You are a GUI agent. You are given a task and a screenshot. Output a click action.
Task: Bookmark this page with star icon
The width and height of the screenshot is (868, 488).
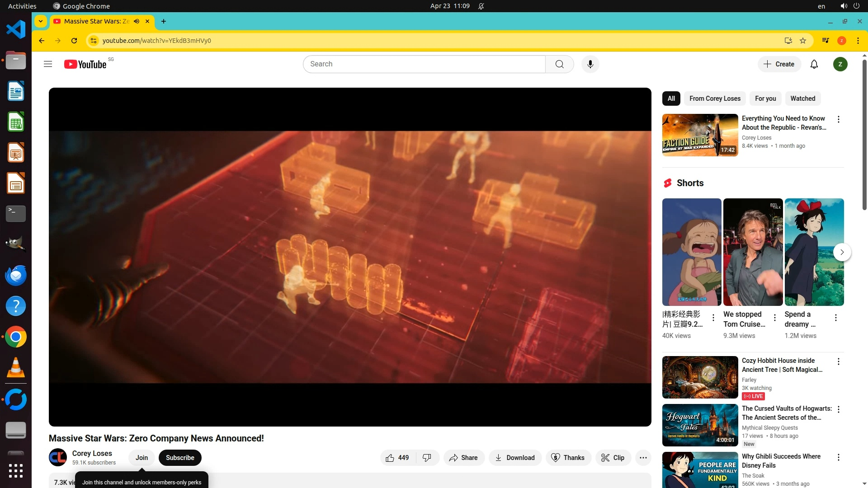(803, 41)
